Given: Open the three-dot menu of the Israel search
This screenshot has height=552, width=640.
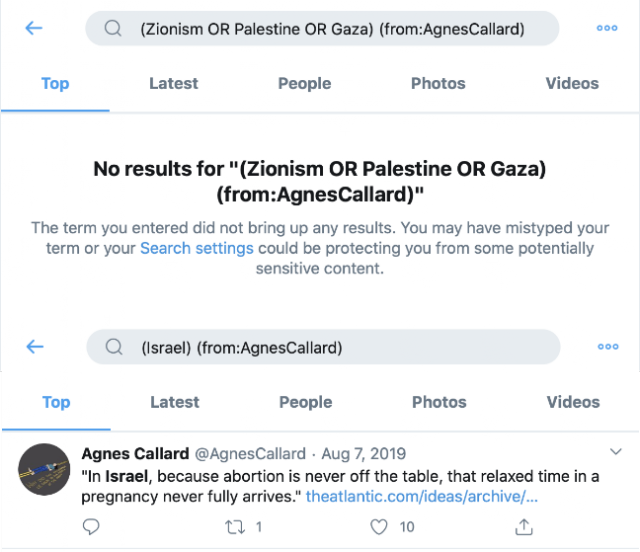Looking at the screenshot, I should click(x=607, y=347).
